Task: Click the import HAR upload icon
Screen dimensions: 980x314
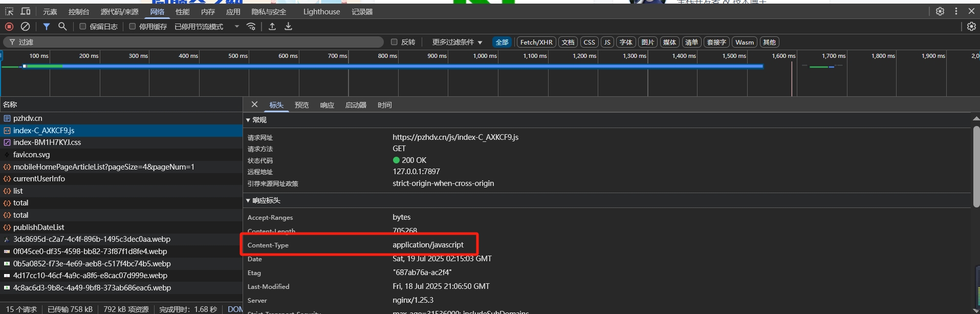Action: [272, 27]
